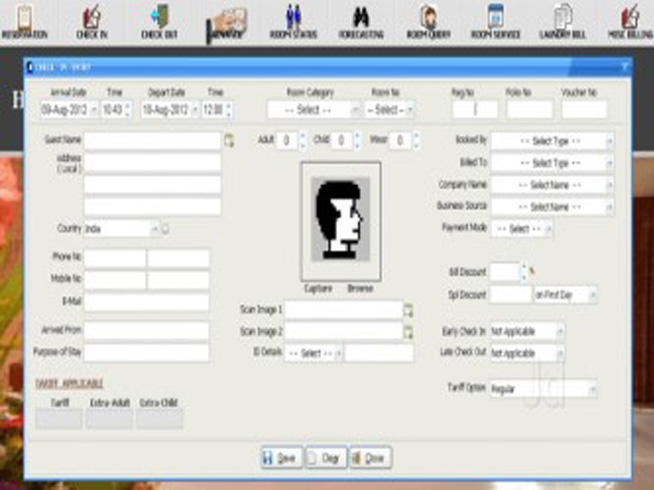Click Capture under the guest photo

(x=319, y=289)
